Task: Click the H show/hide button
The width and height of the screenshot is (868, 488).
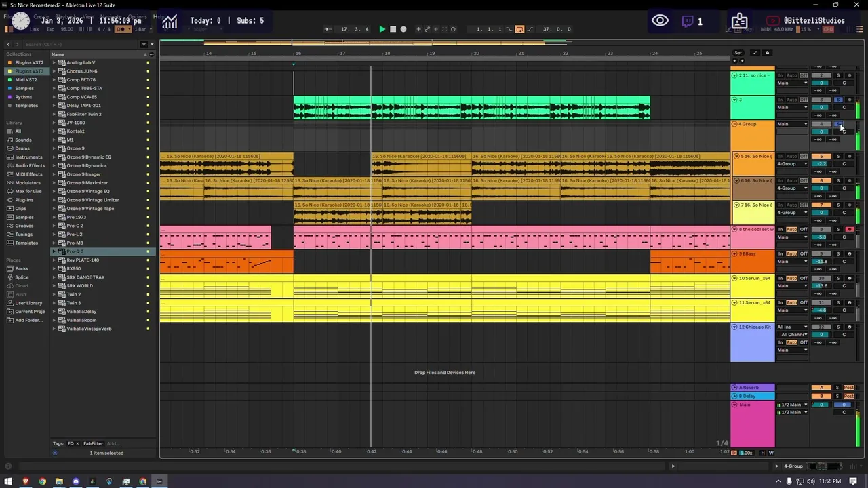Action: click(x=763, y=453)
